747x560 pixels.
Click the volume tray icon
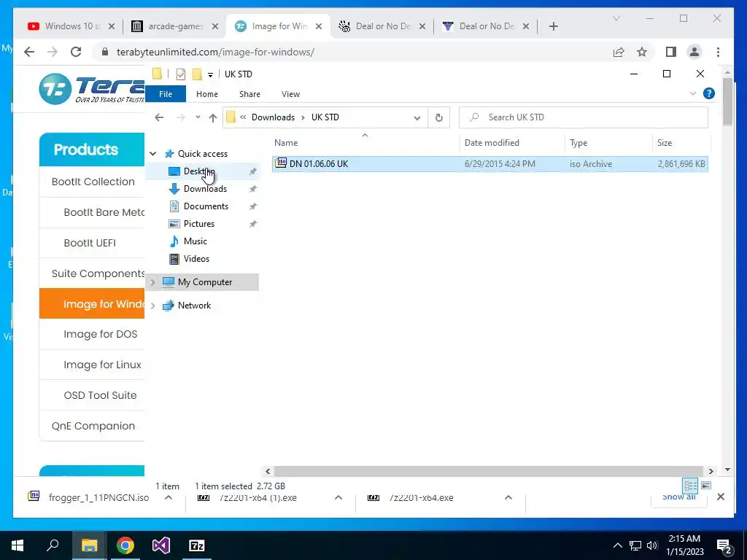click(652, 545)
